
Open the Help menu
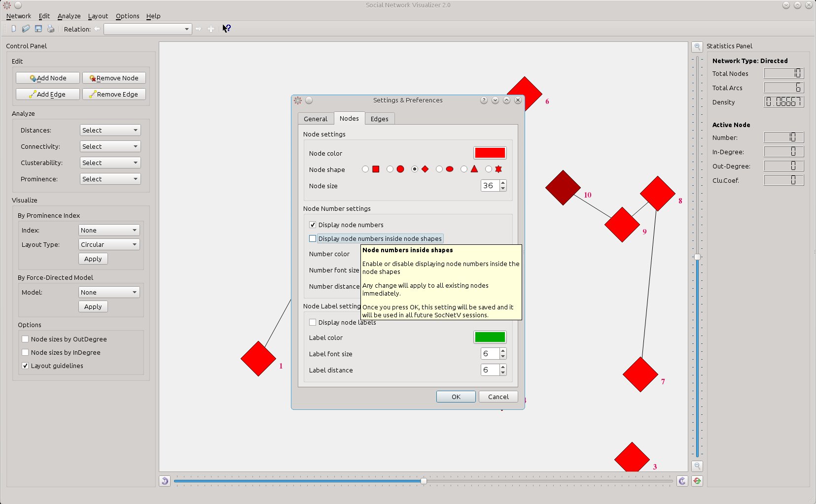coord(153,16)
